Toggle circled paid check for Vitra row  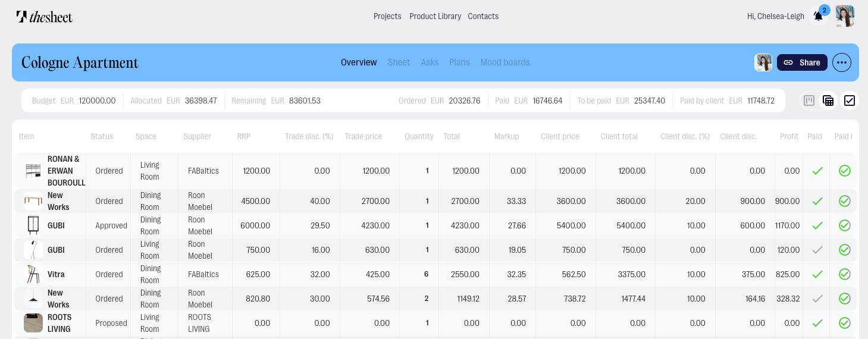[x=844, y=274]
